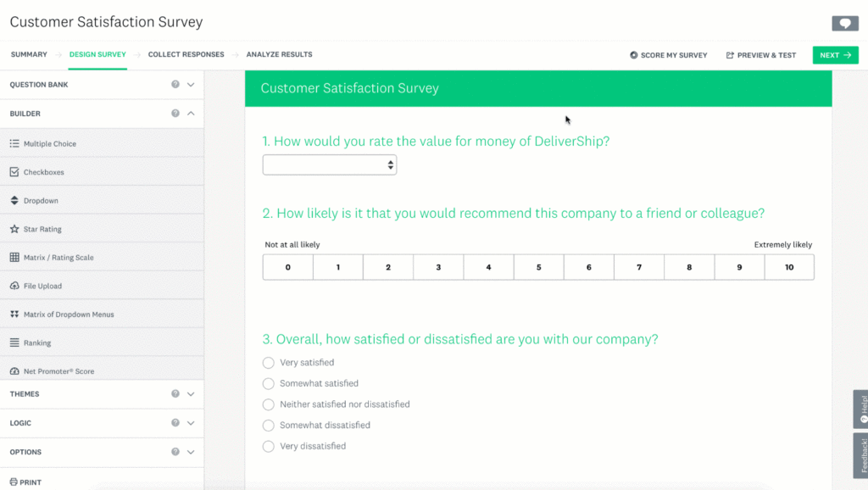Click help icon next to Question Bank
Viewport: 868px width, 490px height.
point(175,85)
